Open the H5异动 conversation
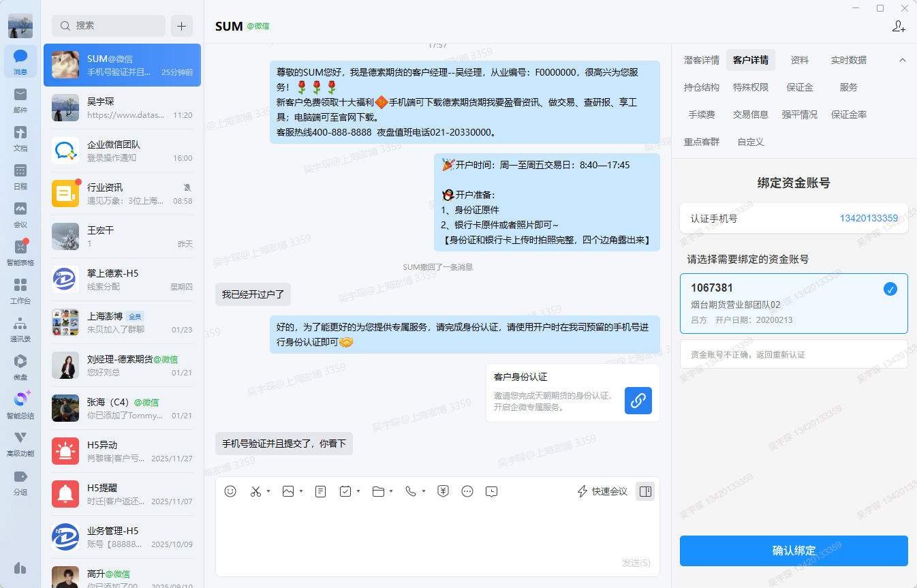 [123, 451]
